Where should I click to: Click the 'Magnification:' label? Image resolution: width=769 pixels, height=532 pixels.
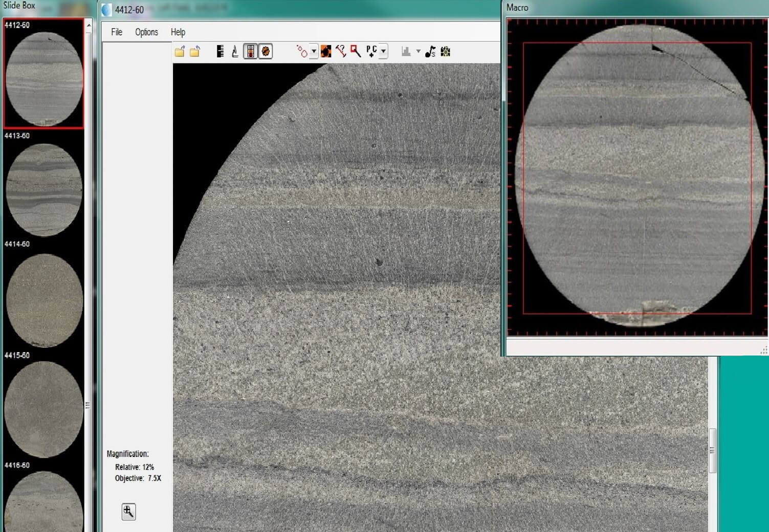coord(127,454)
